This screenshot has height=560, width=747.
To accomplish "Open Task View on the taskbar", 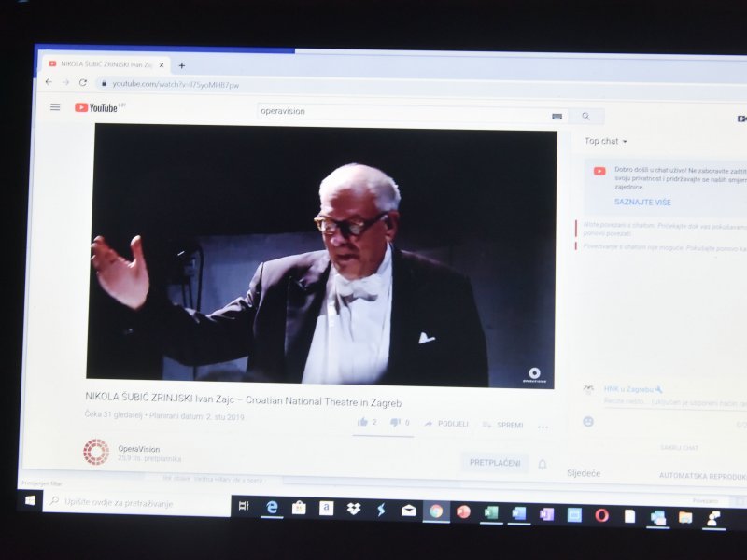I will point(244,506).
